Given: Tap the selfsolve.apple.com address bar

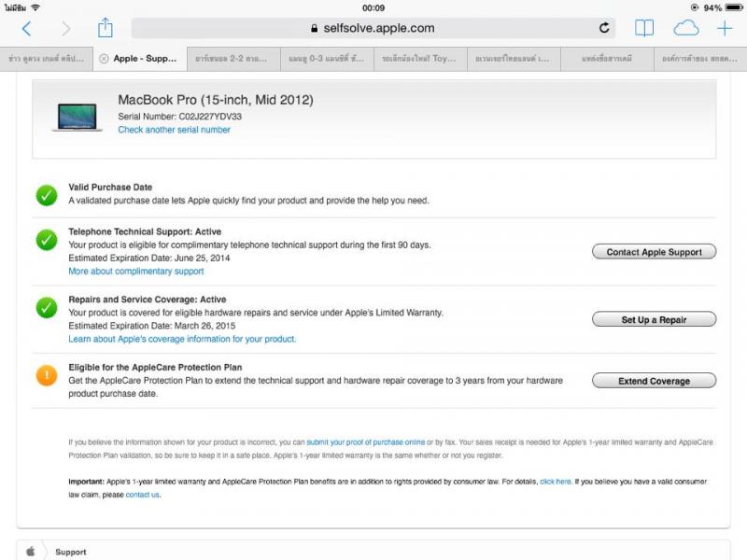Looking at the screenshot, I should [373, 28].
